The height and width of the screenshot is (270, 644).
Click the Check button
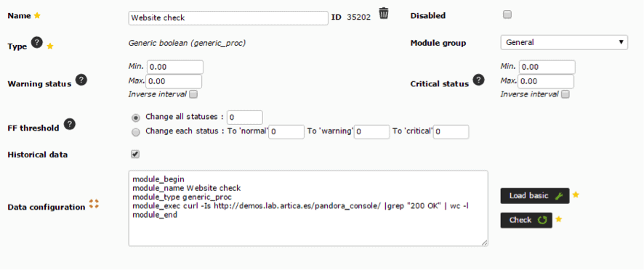click(x=526, y=221)
